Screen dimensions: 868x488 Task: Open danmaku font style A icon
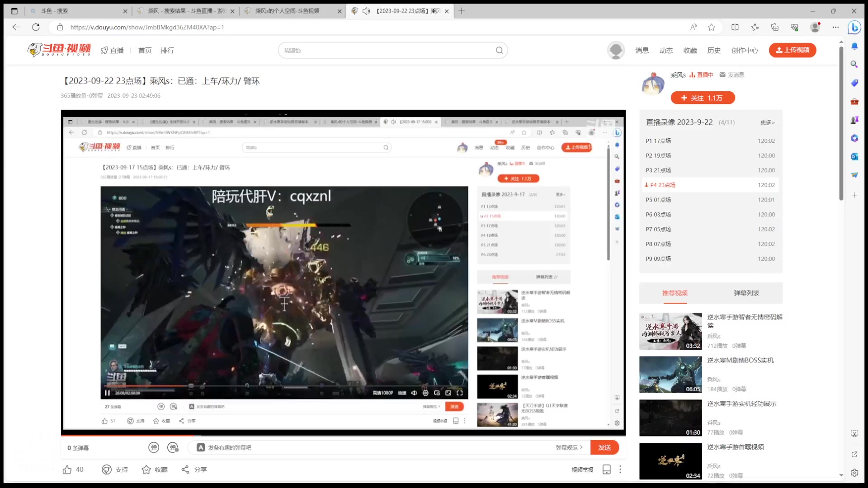(201, 447)
